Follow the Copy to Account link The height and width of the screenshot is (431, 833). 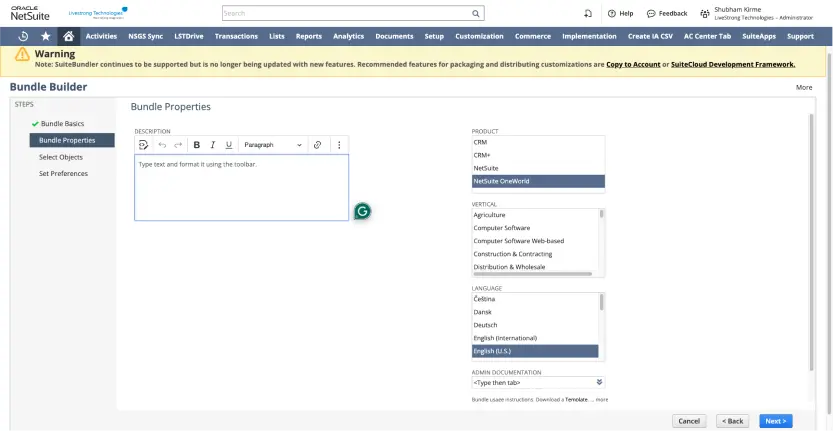(x=633, y=64)
